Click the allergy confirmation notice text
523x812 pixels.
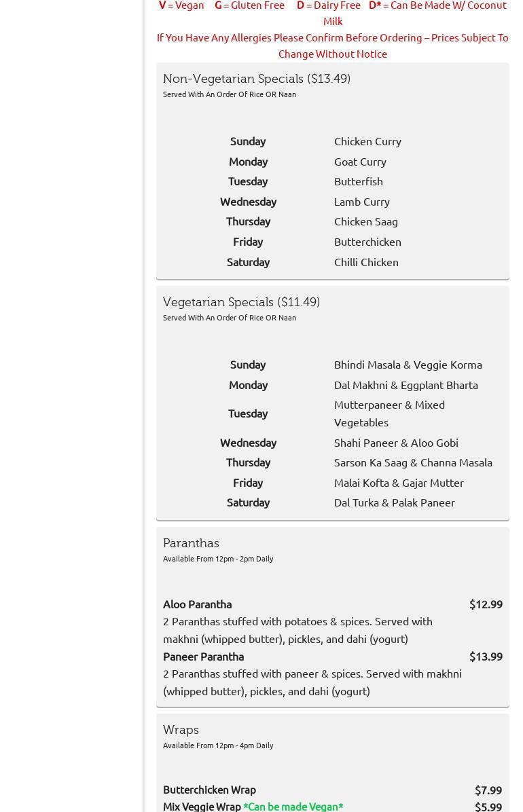(332, 45)
